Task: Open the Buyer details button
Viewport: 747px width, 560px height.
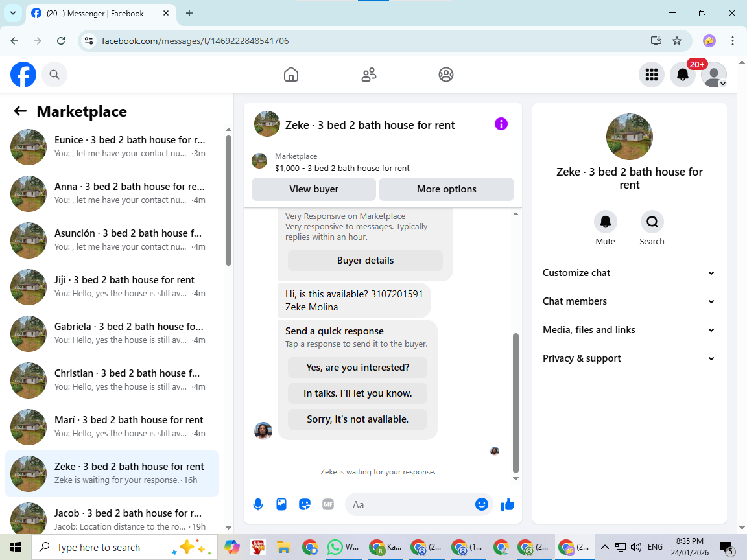Action: [x=366, y=261]
